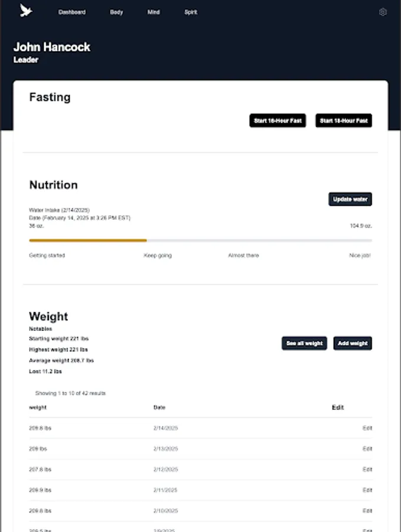Edit the 2/10/2025 weight entry

coord(367,510)
